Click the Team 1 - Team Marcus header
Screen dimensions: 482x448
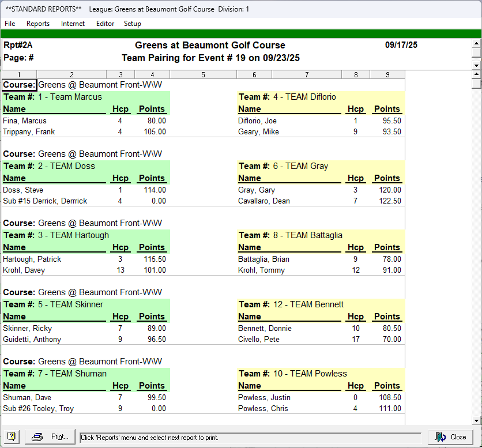coord(69,97)
